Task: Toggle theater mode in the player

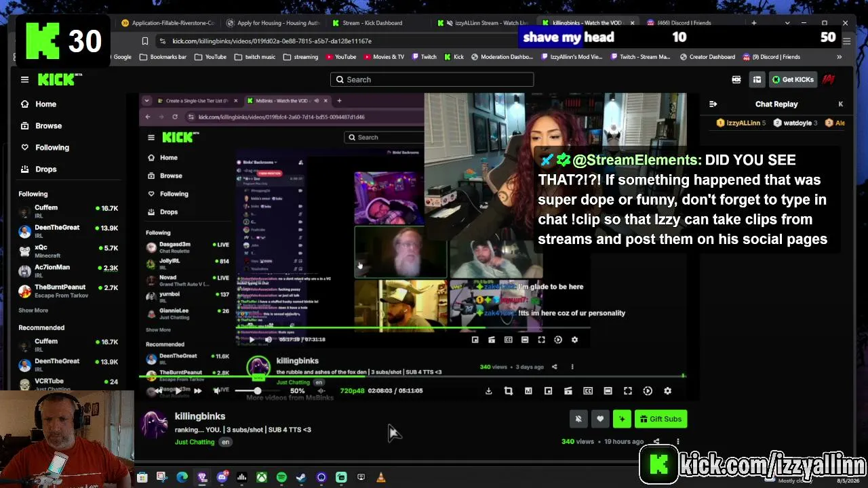Action: point(608,391)
